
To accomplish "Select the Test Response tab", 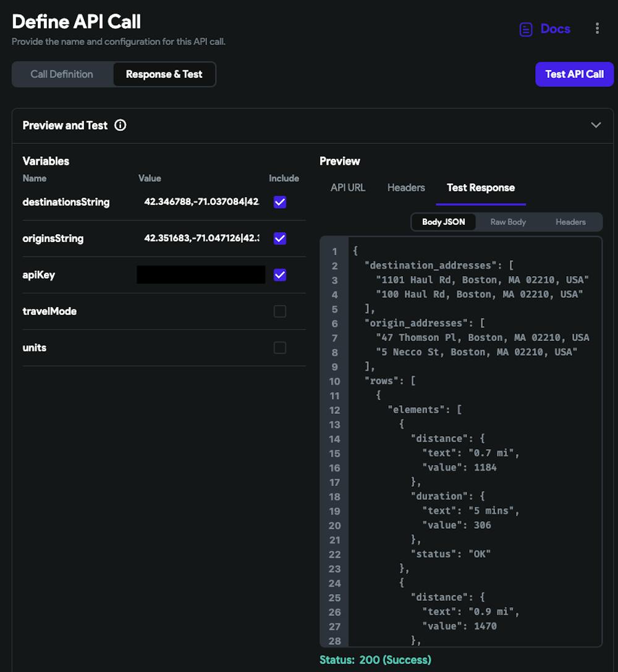I will pyautogui.click(x=480, y=188).
